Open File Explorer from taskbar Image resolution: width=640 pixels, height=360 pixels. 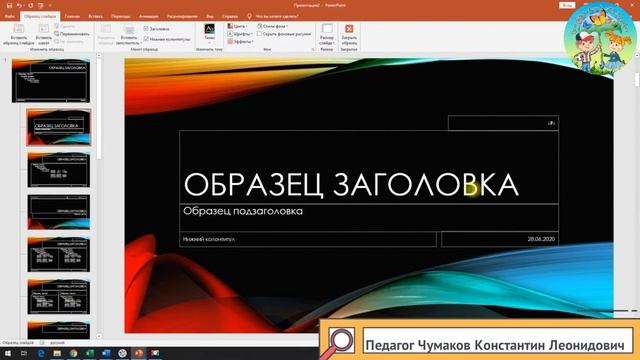[57, 353]
